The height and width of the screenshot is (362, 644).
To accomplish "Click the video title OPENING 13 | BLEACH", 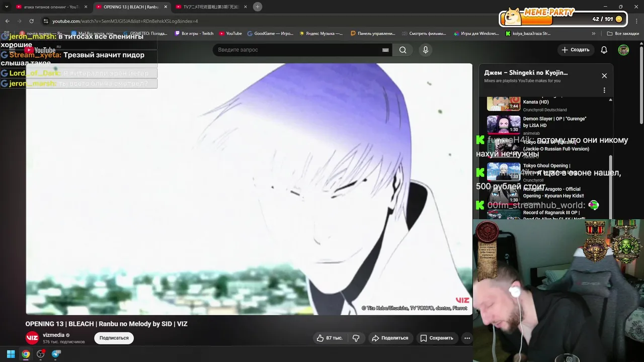I will click(107, 324).
